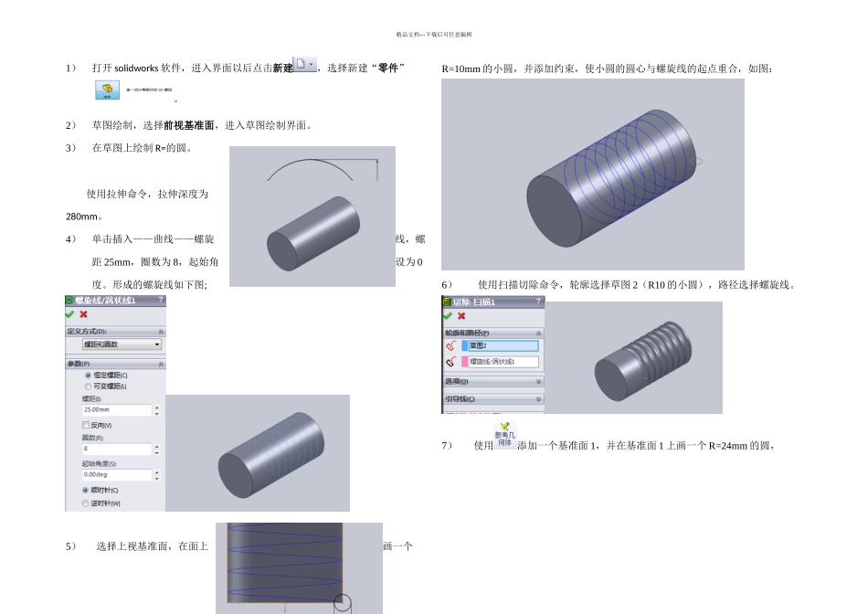This screenshot has height=614, width=868.
Task: Click the threaded cylinder sweep-cut preview
Action: [x=633, y=357]
